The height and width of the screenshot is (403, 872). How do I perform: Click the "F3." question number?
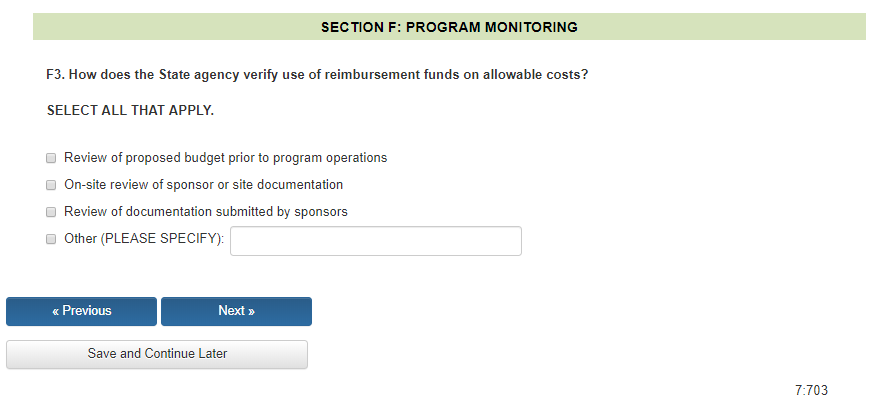56,75
